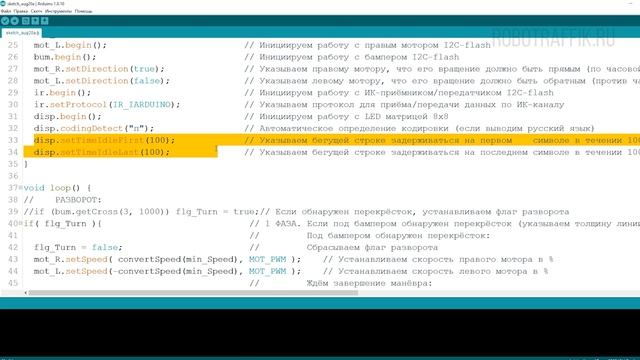
Task: Click line number 45 in gutter
Action: click(13, 283)
